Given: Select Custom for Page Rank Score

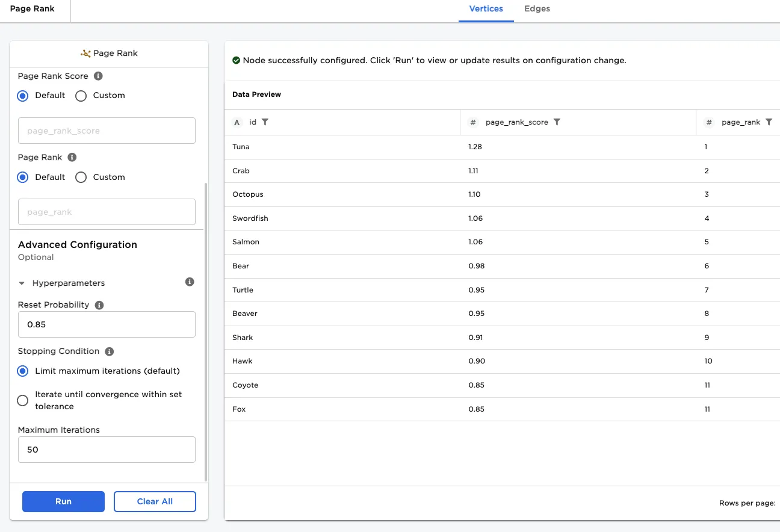Looking at the screenshot, I should [81, 96].
